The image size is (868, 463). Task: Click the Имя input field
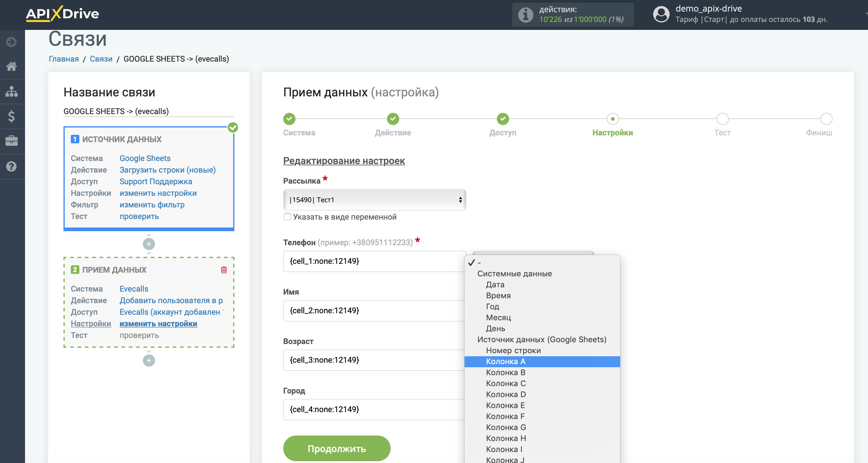tap(374, 310)
